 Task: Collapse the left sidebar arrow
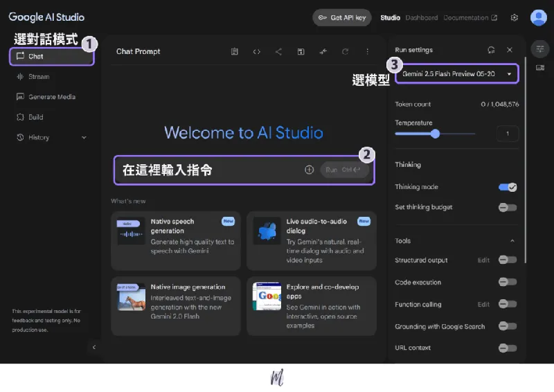[x=94, y=347]
